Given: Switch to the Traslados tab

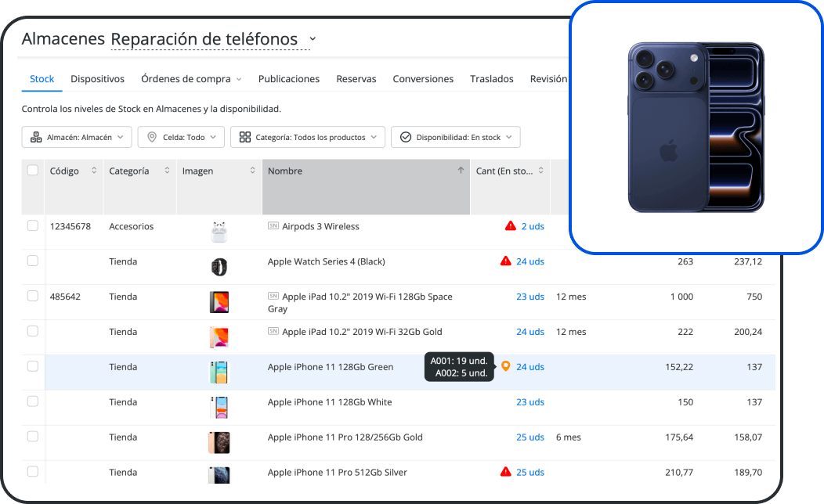Looking at the screenshot, I should 491,79.
